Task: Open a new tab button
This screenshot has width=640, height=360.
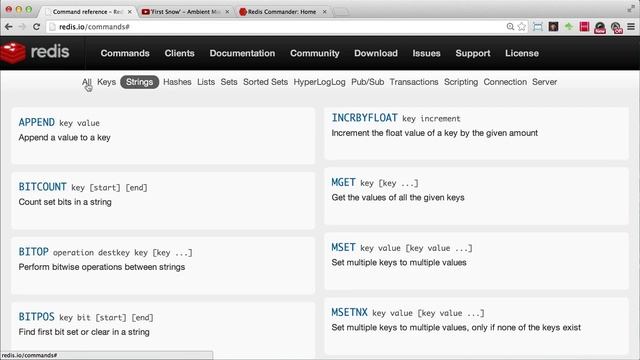Action: pyautogui.click(x=340, y=12)
